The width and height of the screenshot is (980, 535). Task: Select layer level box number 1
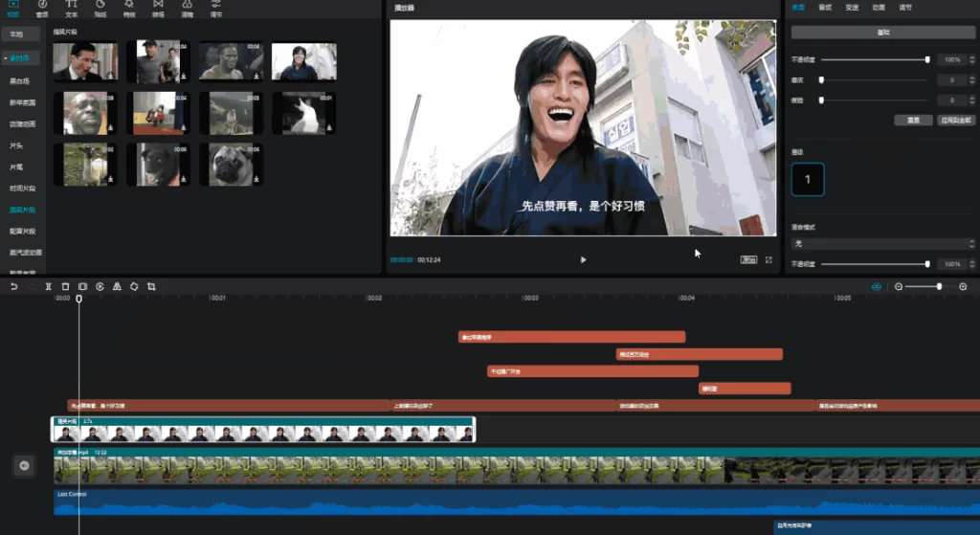(808, 179)
